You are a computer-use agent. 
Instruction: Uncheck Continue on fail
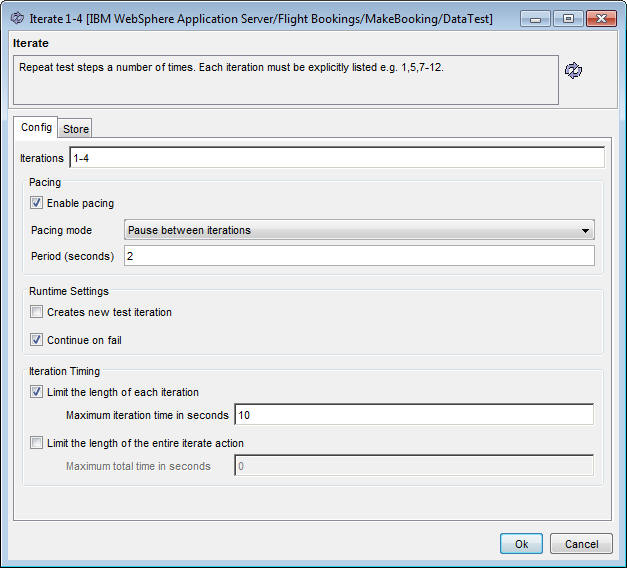click(x=37, y=340)
